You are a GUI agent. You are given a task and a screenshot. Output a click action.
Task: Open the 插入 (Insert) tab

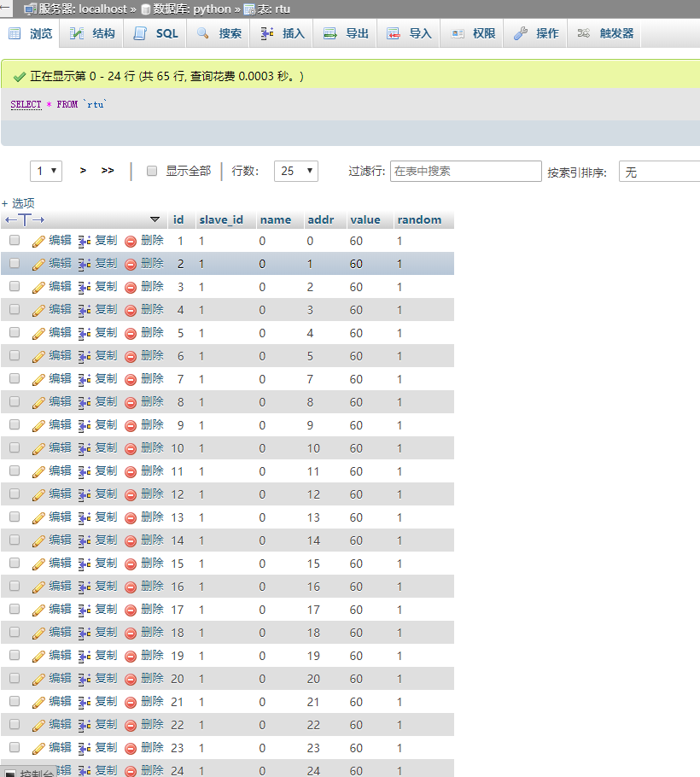[x=282, y=33]
